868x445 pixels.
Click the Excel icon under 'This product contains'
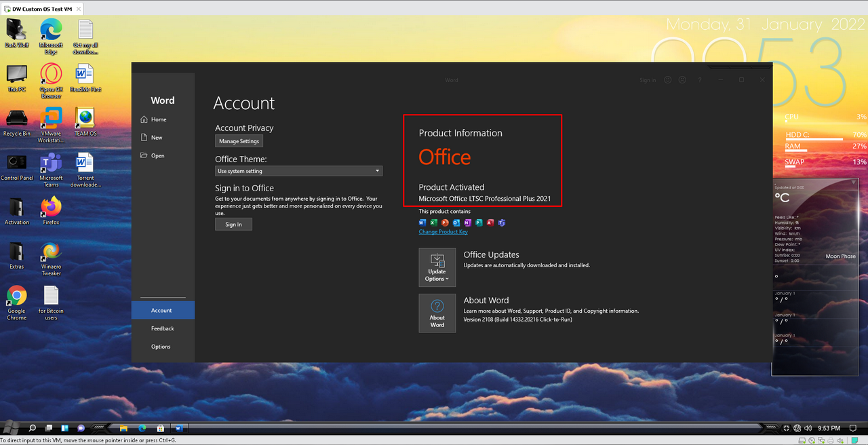[x=434, y=222]
